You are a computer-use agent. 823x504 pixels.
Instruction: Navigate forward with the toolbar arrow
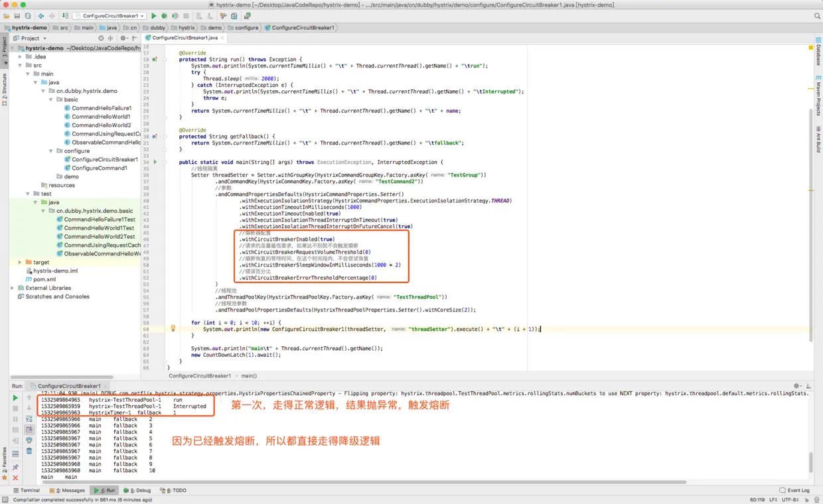pyautogui.click(x=51, y=15)
